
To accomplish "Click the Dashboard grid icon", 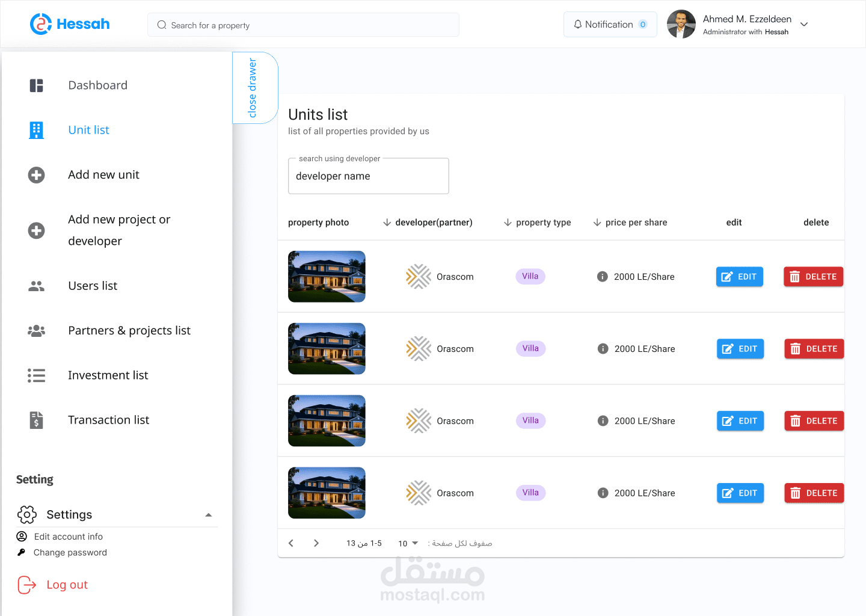I will tap(37, 85).
